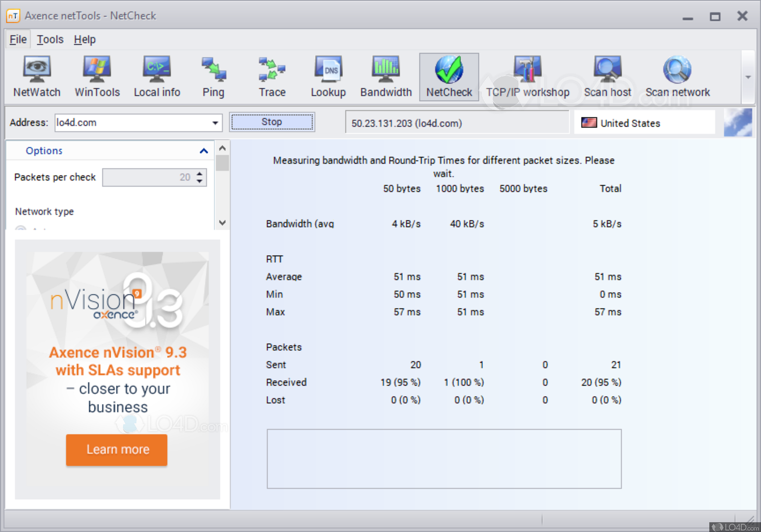761x532 pixels.
Task: Open the TCP/IP workshop
Action: tap(527, 76)
